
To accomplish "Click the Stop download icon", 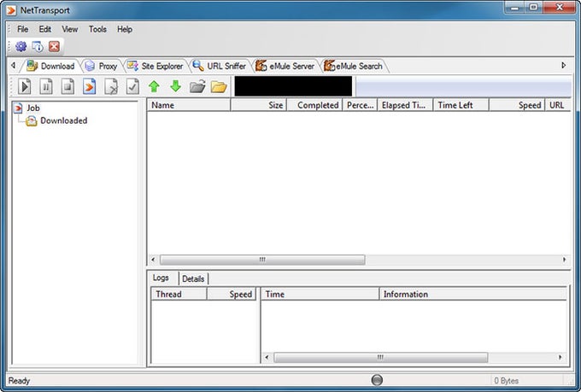I will pos(67,87).
